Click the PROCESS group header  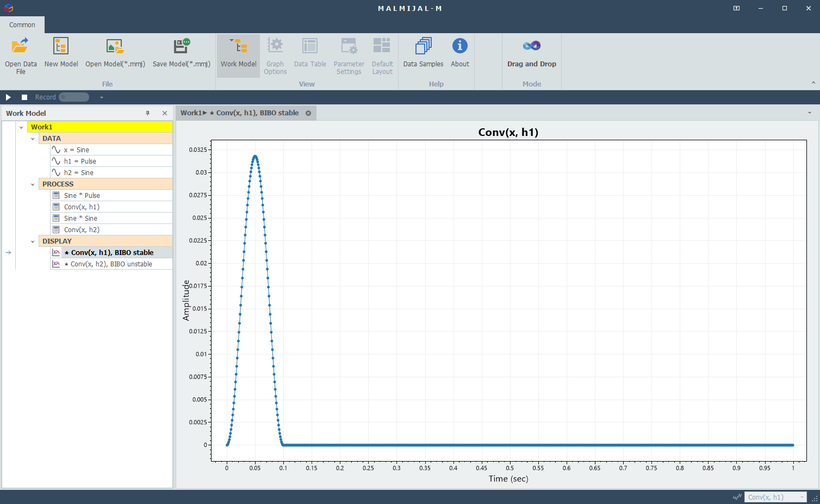[x=106, y=184]
